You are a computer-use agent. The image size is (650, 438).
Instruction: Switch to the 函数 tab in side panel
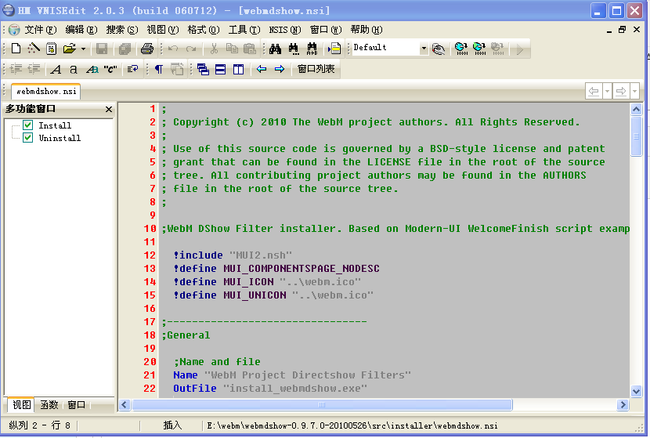tap(49, 405)
